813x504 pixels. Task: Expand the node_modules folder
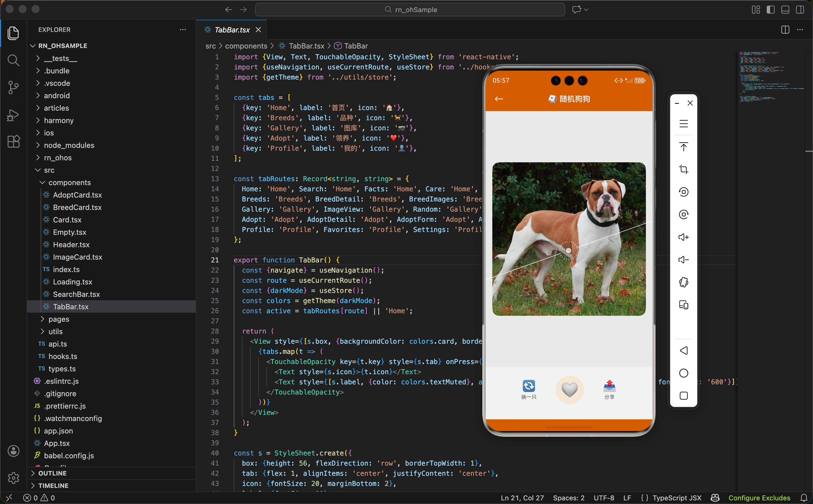pos(112,145)
